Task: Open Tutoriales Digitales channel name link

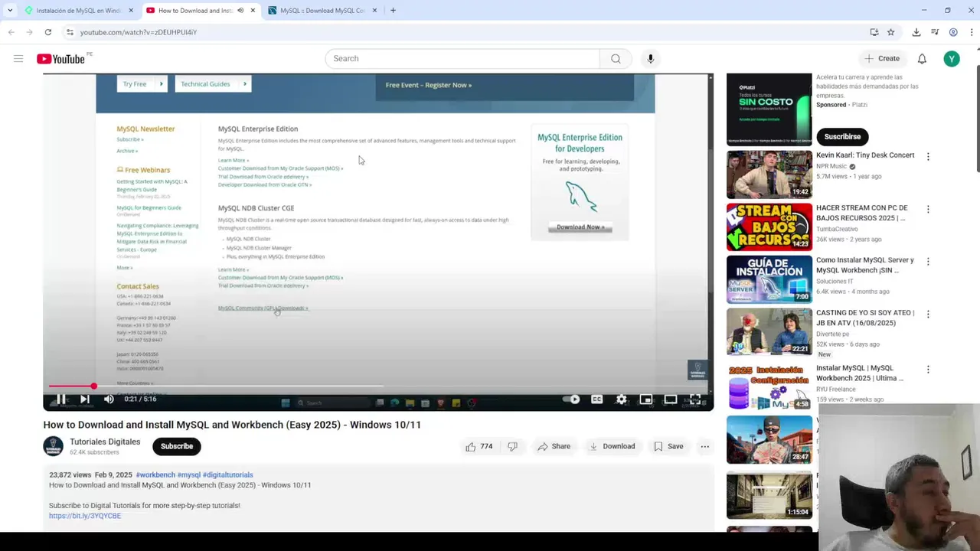Action: coord(105,442)
